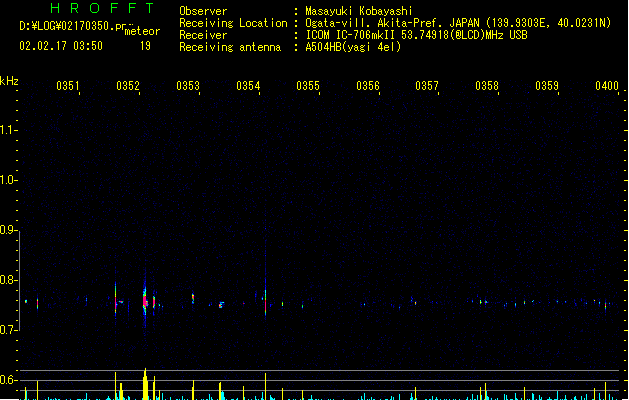Image resolution: width=629 pixels, height=400 pixels.
Task: Click the tall meteor echo just after 0354
Action: coord(265,297)
